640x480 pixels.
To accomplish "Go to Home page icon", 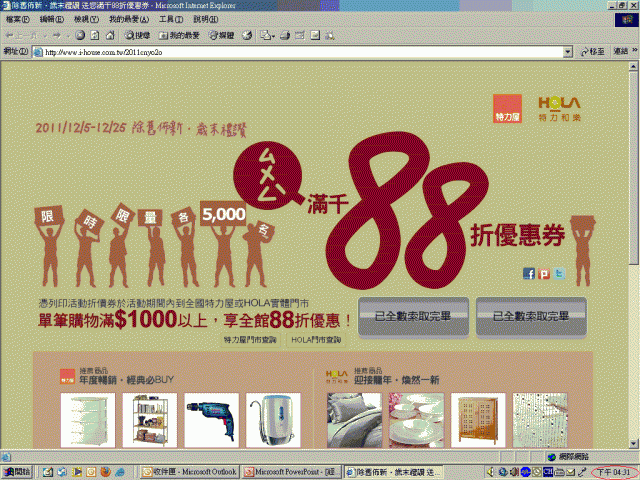I will coord(110,36).
